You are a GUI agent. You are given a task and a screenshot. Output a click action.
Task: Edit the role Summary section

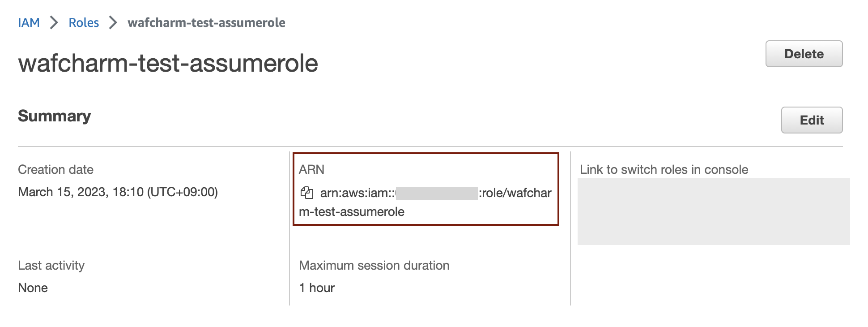tap(812, 120)
